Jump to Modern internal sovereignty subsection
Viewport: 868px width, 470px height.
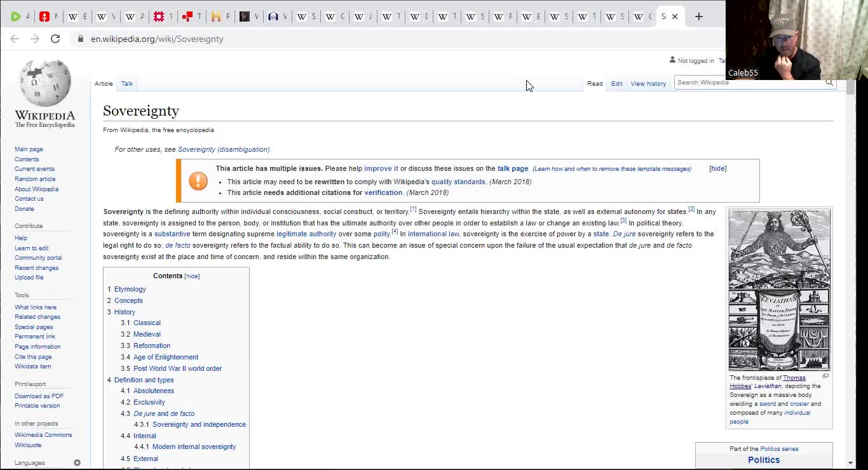click(194, 446)
